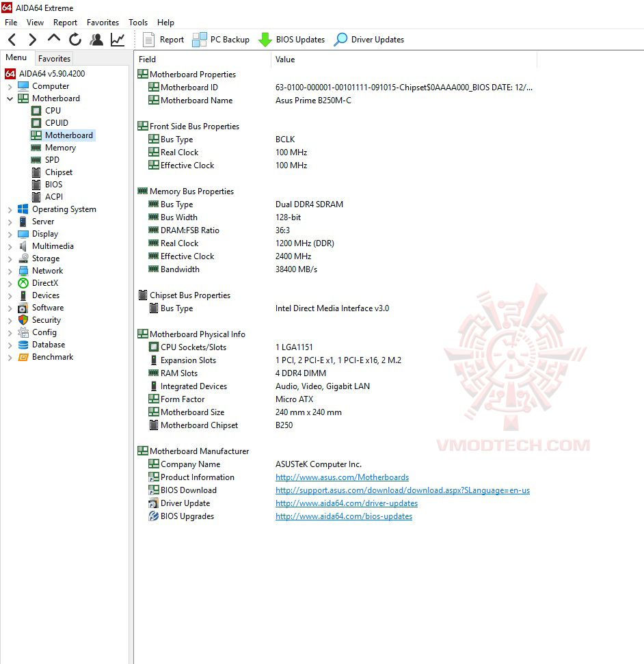Click the Forward navigation arrow
Viewport: 644px width, 664px height.
pyautogui.click(x=32, y=40)
